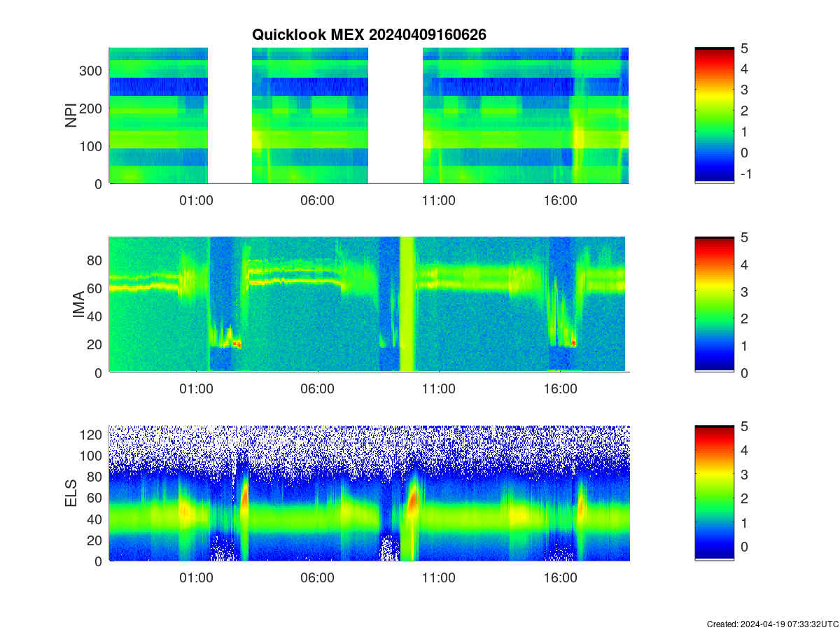Click the "06:00" tick under the NPI plot
The image size is (840, 630).
click(x=317, y=200)
